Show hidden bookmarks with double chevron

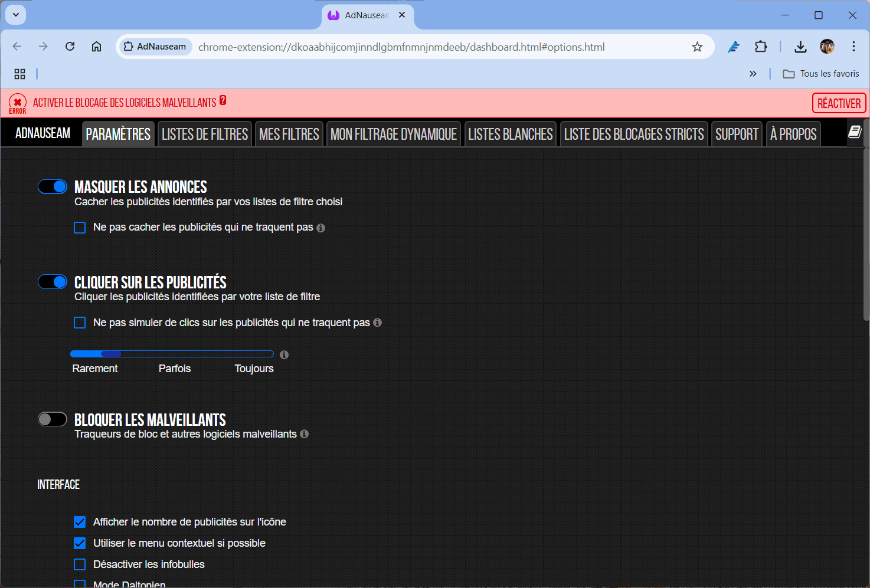pos(753,74)
